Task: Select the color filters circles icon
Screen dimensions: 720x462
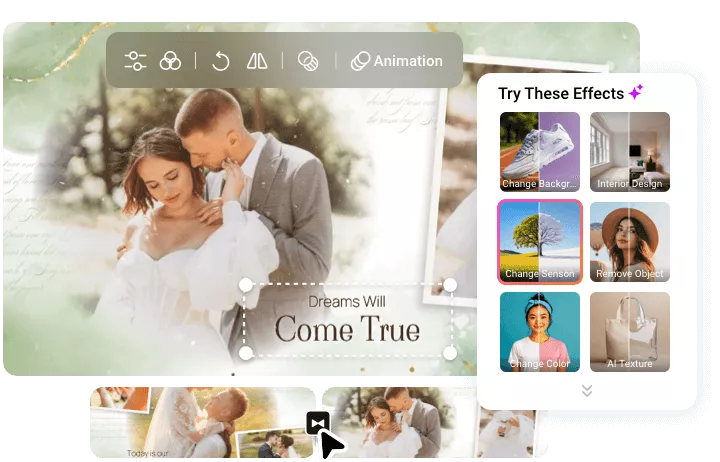Action: click(170, 61)
